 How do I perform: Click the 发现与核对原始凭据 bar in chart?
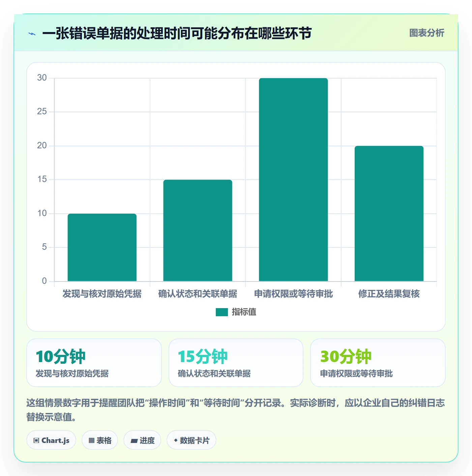click(102, 247)
